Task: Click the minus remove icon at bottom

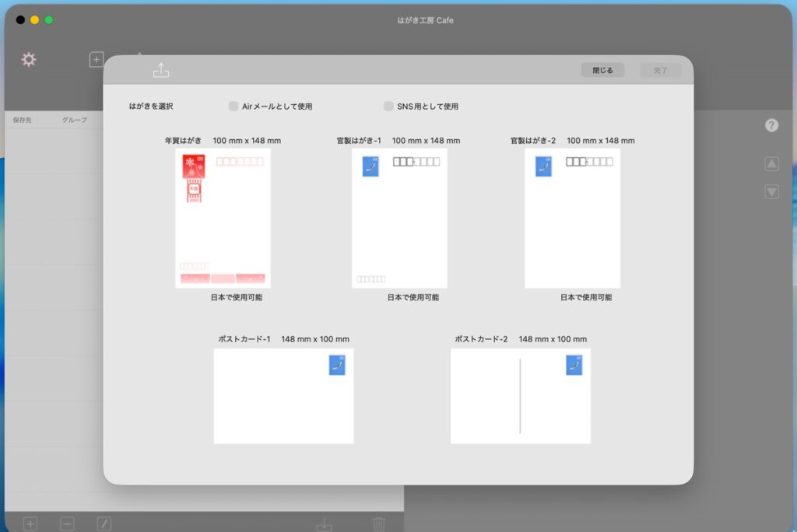Action: (67, 523)
